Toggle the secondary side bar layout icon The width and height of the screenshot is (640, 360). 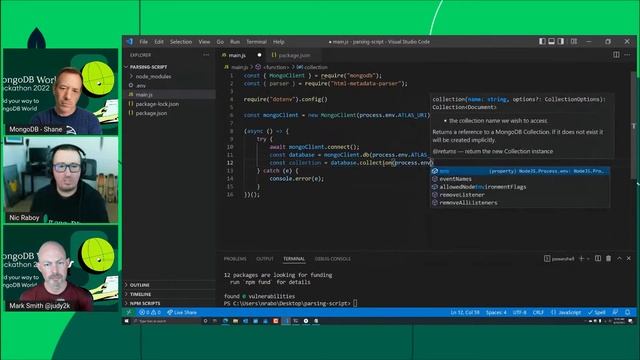[x=561, y=41]
